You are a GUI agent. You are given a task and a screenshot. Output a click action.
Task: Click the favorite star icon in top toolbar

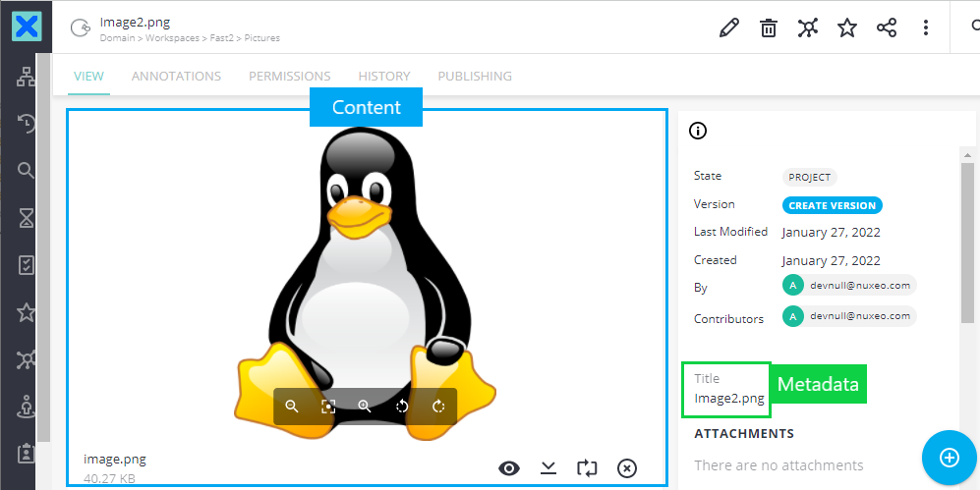847,27
